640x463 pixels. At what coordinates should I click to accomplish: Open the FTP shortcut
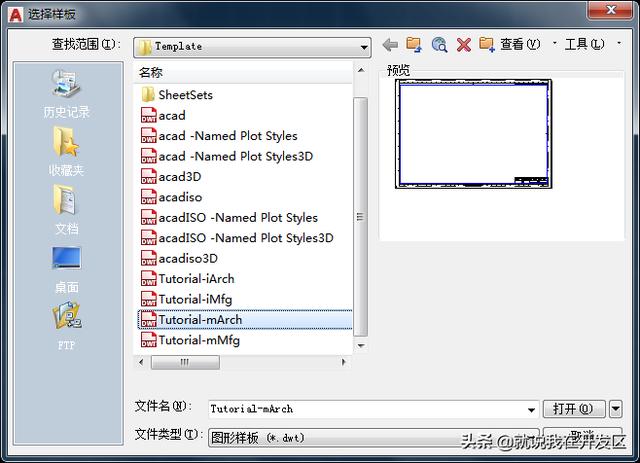click(66, 325)
